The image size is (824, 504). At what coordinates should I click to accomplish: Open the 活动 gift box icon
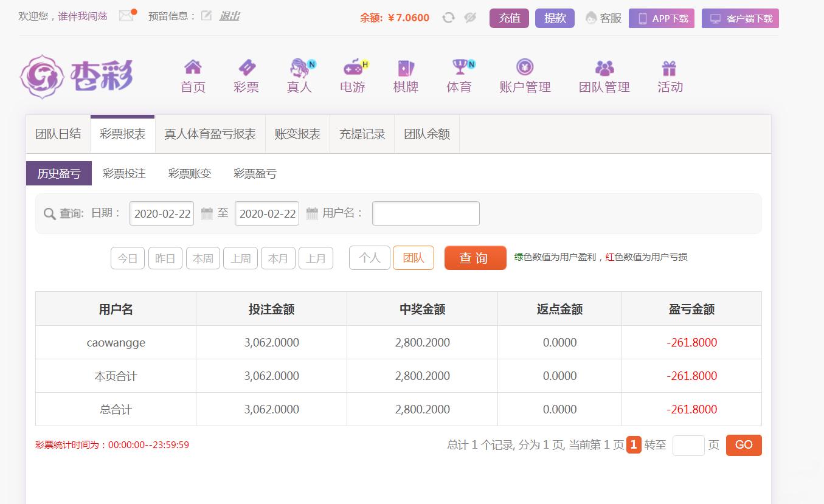click(670, 67)
